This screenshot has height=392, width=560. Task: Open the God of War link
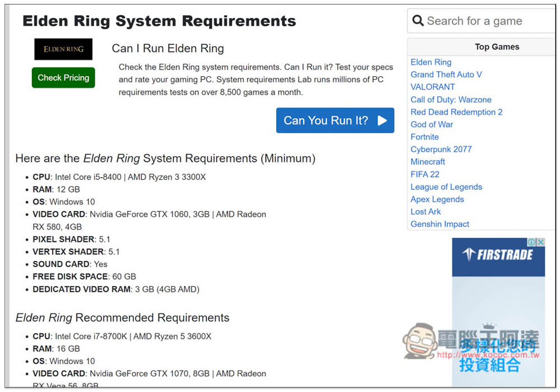431,124
